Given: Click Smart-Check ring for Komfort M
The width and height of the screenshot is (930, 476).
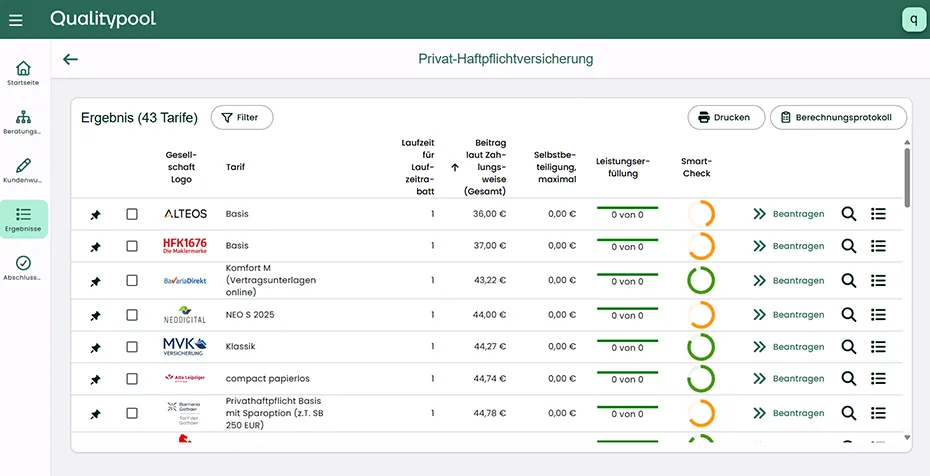Looking at the screenshot, I should [x=701, y=280].
